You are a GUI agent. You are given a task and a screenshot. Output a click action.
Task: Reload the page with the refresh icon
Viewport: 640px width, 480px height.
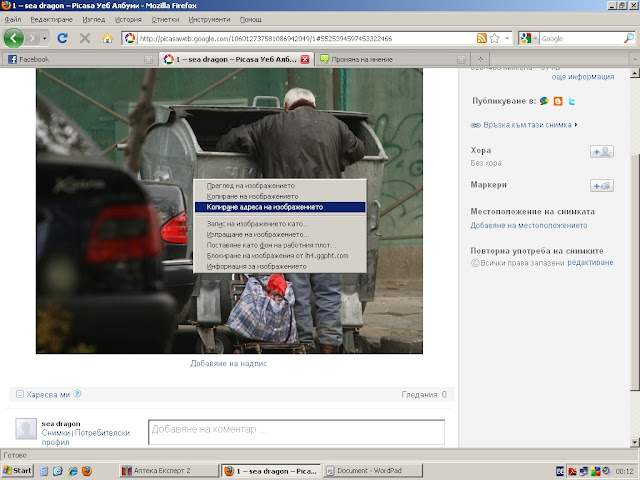[62, 38]
